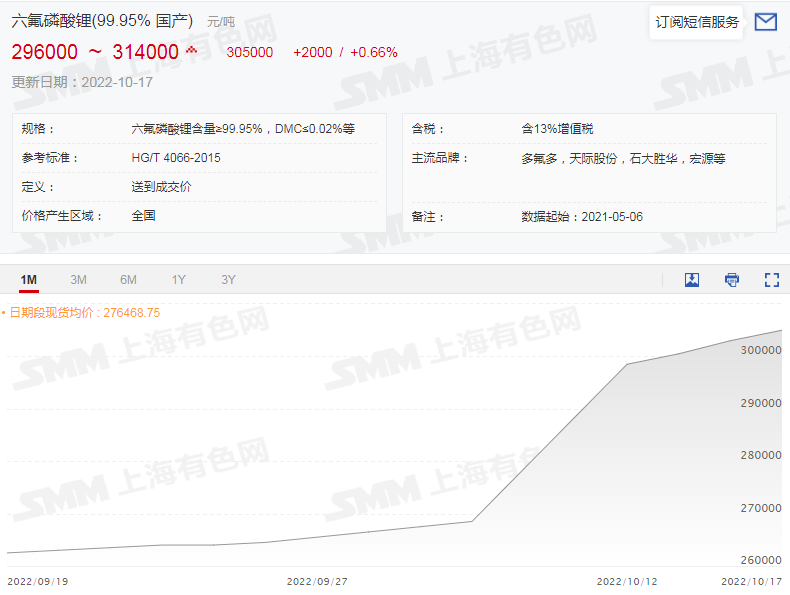Viewport: 790px width, 595px height.
Task: Toggle the 日期段现货均价 legend item
Action: tap(80, 313)
